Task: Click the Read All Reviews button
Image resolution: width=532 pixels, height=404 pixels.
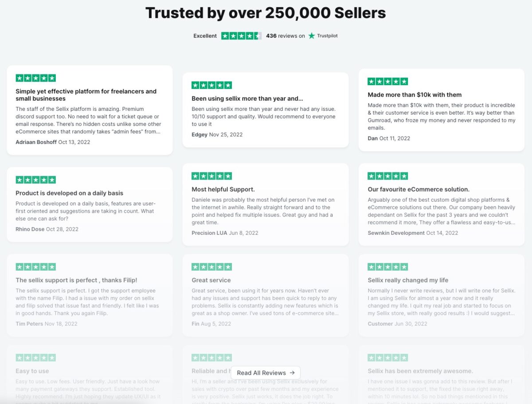Action: [x=265, y=373]
